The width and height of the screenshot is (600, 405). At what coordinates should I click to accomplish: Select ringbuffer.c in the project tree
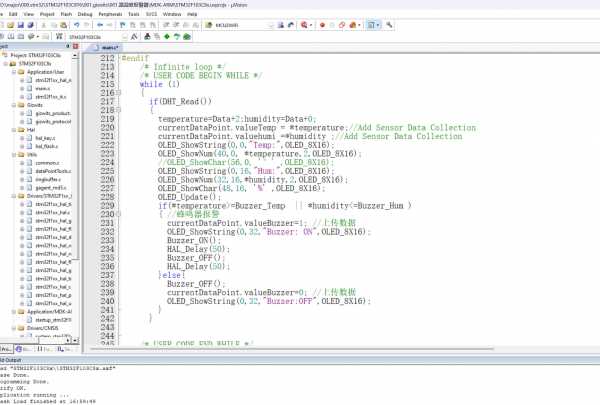[48, 180]
